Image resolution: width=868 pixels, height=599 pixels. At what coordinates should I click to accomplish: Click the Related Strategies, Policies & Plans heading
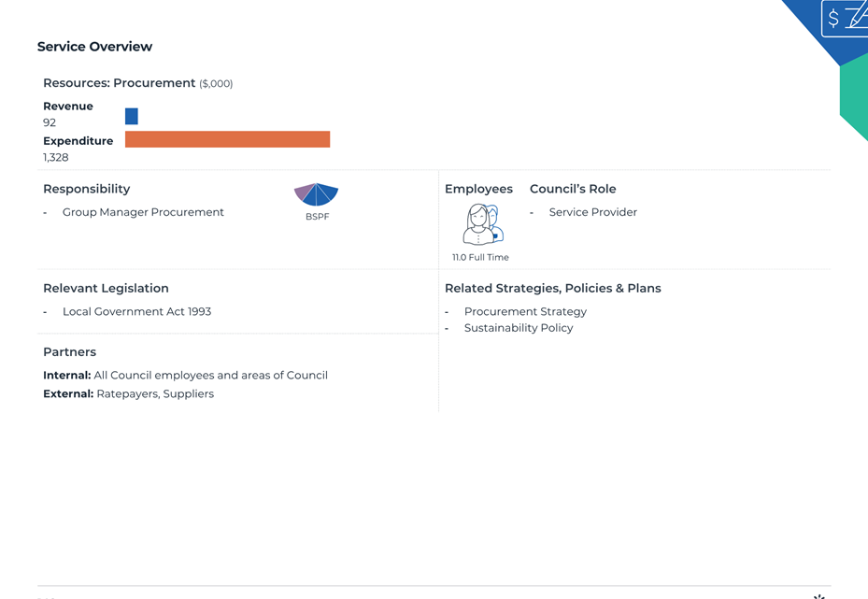(553, 289)
